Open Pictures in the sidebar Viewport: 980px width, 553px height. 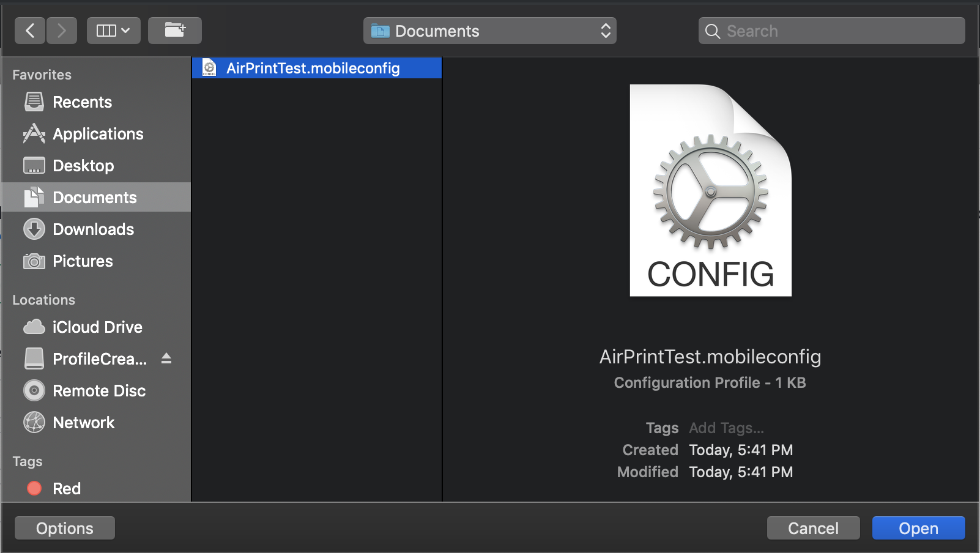96,261
